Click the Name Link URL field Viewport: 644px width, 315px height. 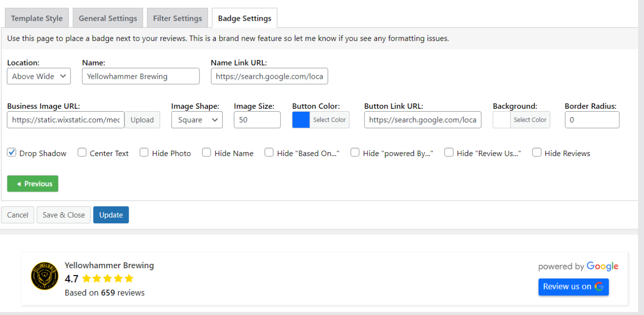point(270,76)
